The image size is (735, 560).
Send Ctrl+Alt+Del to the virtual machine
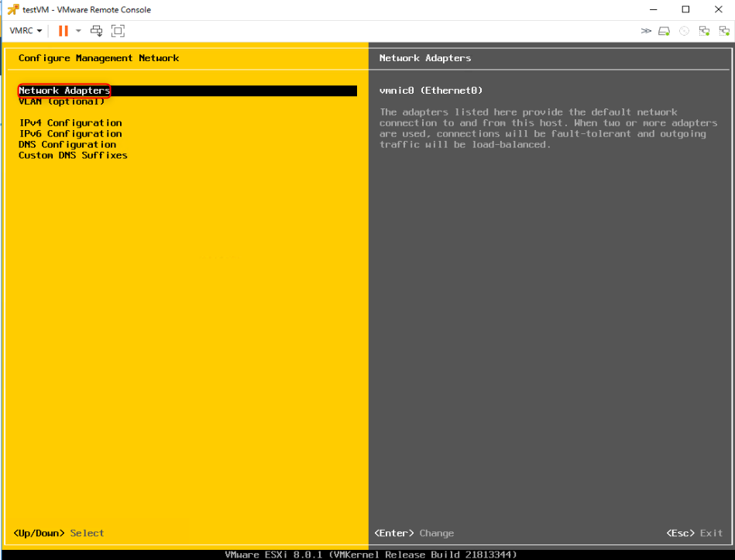coord(97,31)
